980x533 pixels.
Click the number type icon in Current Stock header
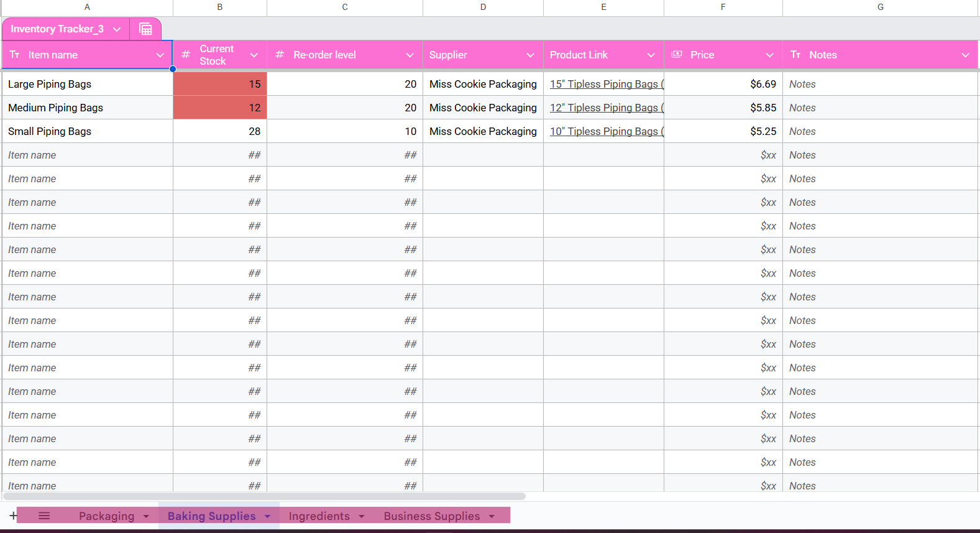click(x=185, y=55)
